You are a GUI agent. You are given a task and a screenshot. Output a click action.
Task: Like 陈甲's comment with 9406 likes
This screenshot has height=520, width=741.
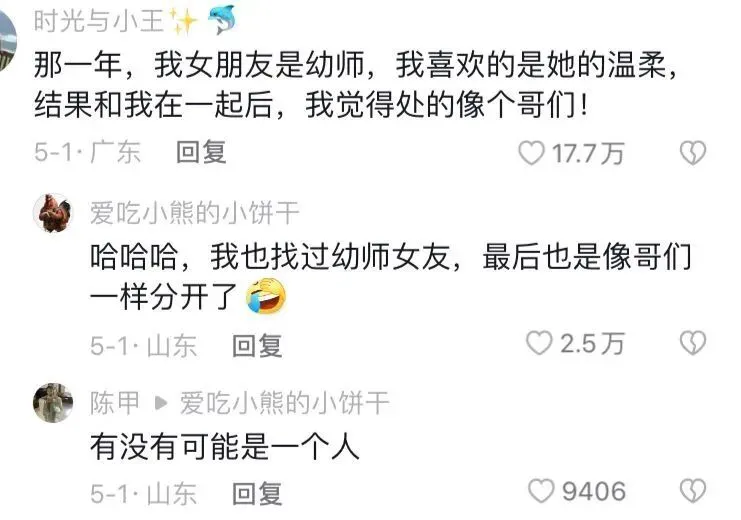[541, 491]
